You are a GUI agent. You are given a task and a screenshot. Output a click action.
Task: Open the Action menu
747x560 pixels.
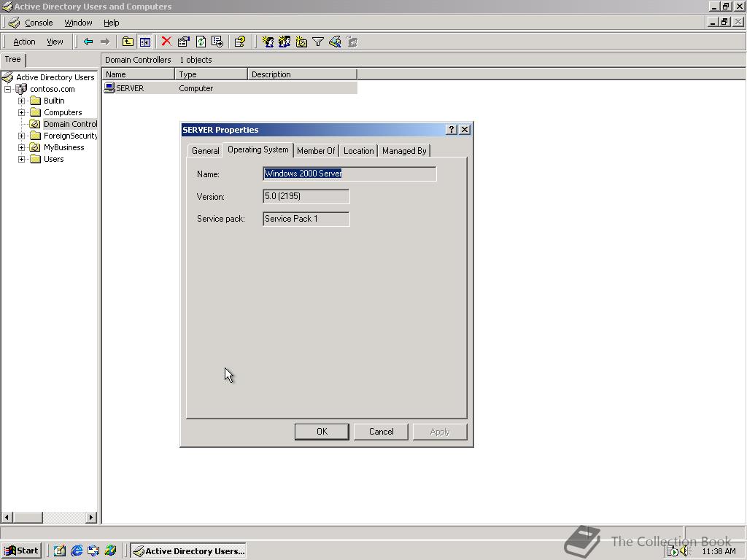click(24, 42)
